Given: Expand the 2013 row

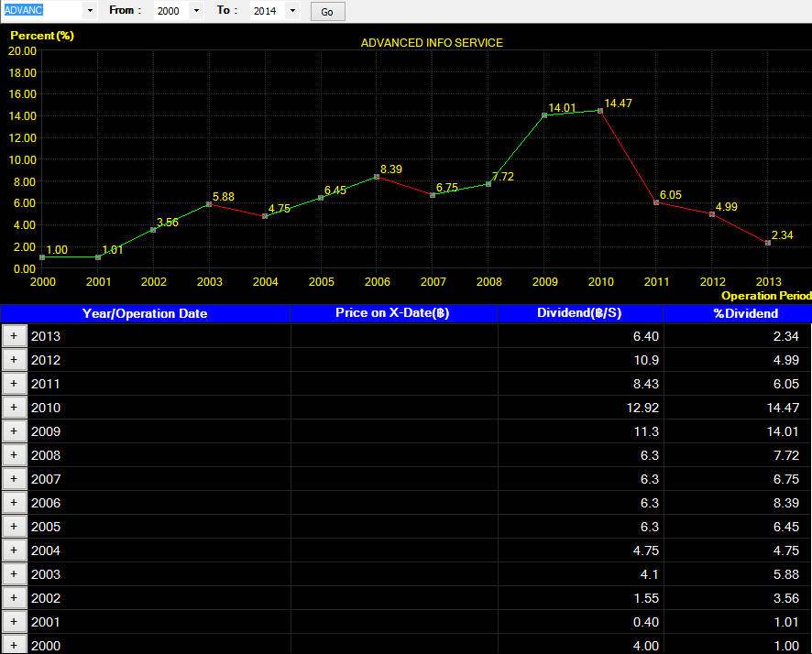Looking at the screenshot, I should [14, 336].
